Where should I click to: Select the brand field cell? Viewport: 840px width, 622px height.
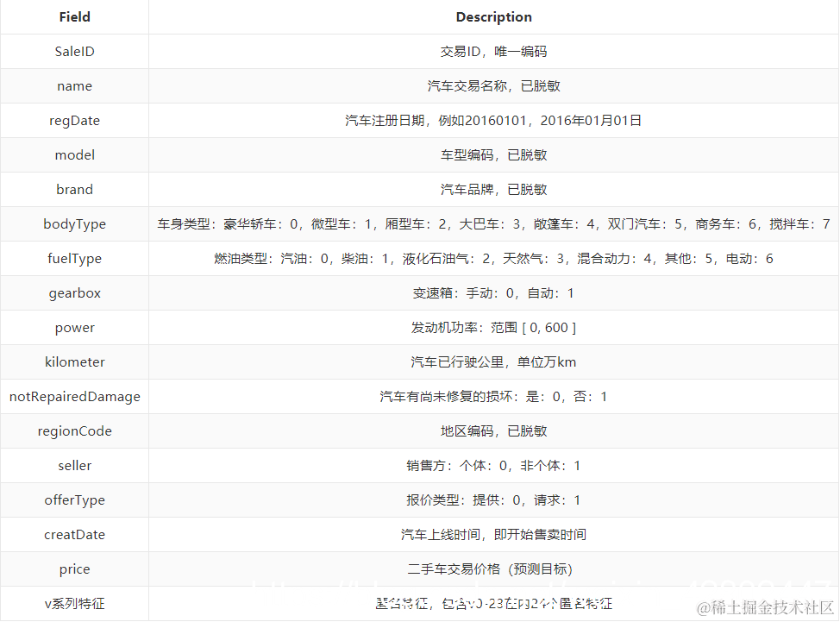point(74,189)
